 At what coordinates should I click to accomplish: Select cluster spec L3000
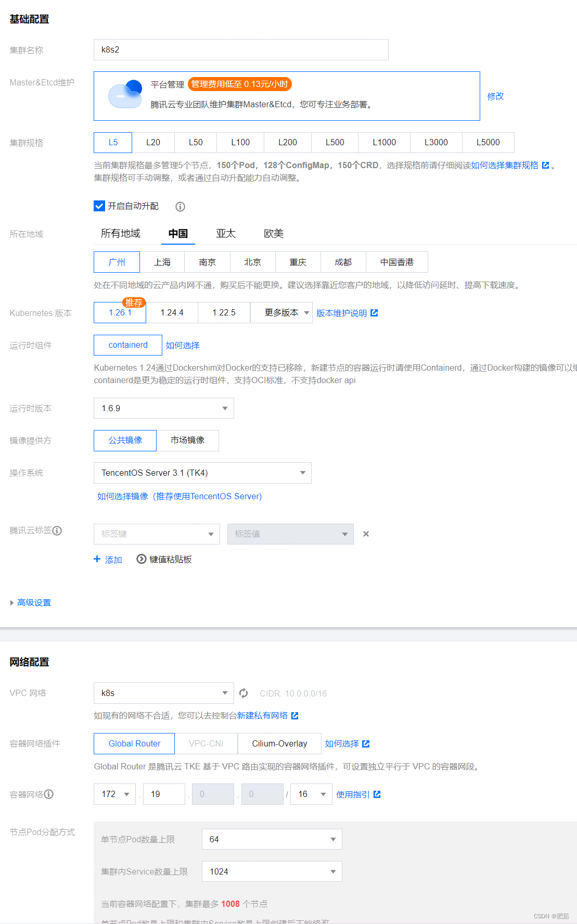(x=436, y=143)
